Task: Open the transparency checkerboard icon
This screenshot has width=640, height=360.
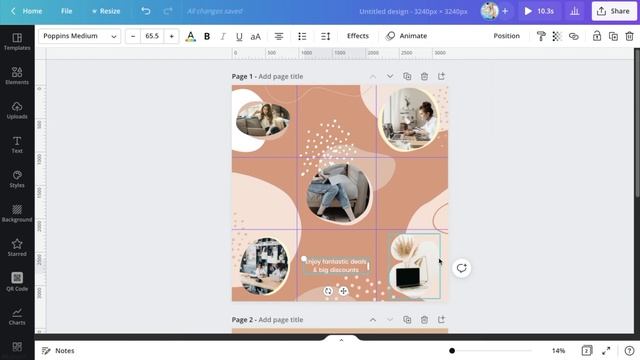Action: 557,36
